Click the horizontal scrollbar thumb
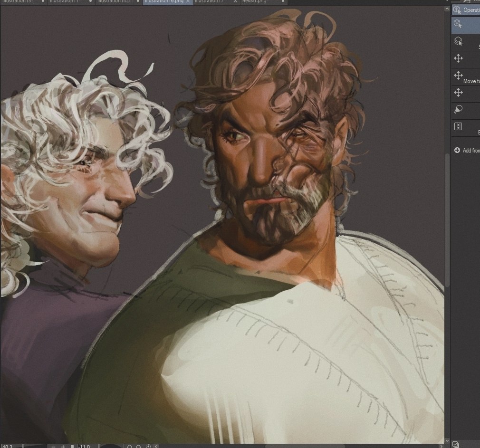This screenshot has height=448, width=480. coord(305,446)
